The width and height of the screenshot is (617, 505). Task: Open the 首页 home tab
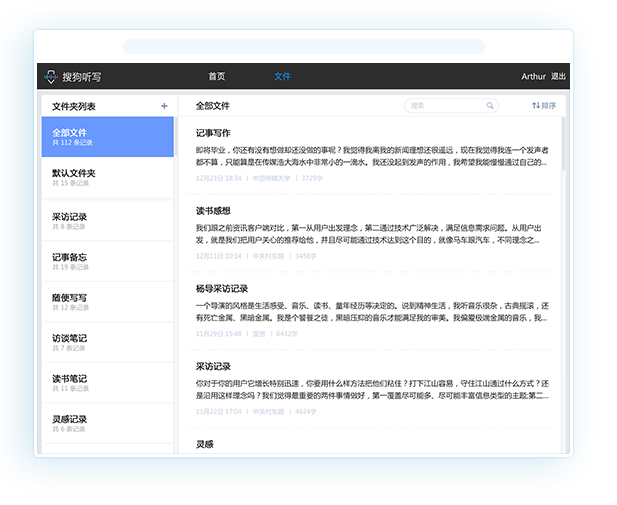[x=217, y=76]
